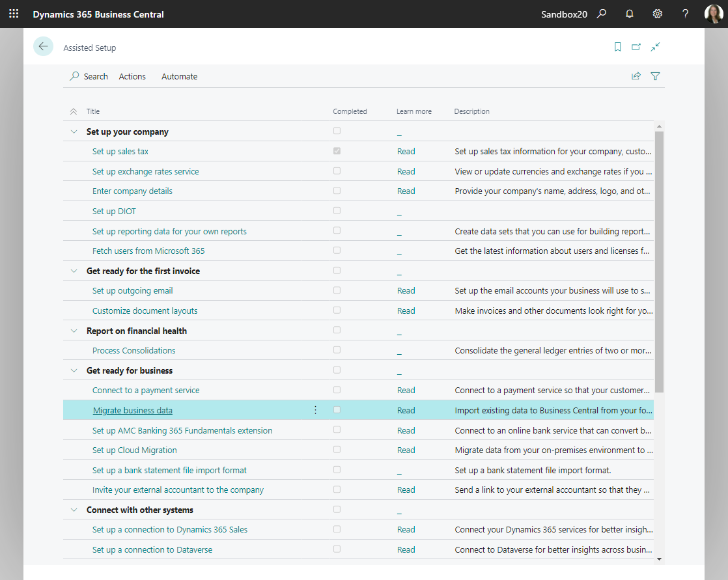Open the app launcher waffle icon
The width and height of the screenshot is (728, 580).
[x=14, y=14]
